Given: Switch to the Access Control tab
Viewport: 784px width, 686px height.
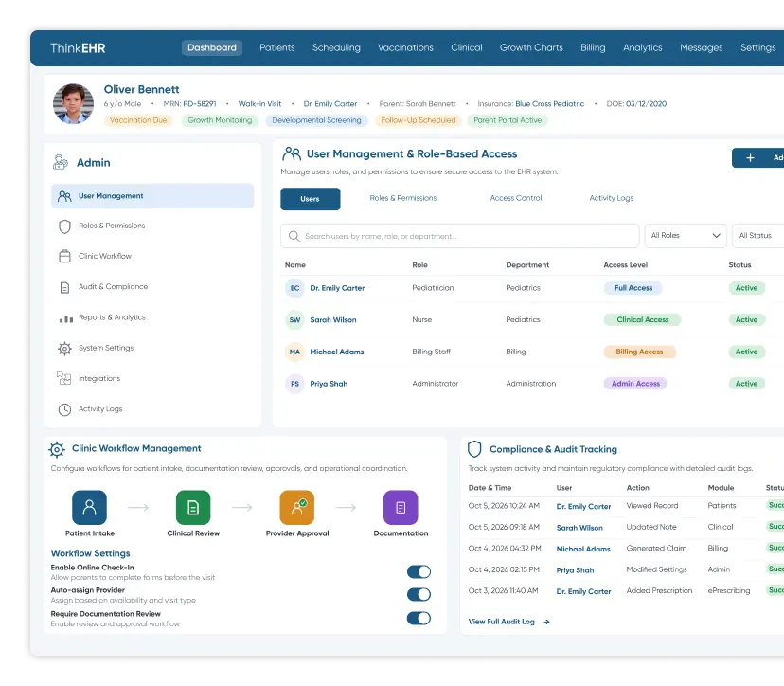Looking at the screenshot, I should (516, 198).
